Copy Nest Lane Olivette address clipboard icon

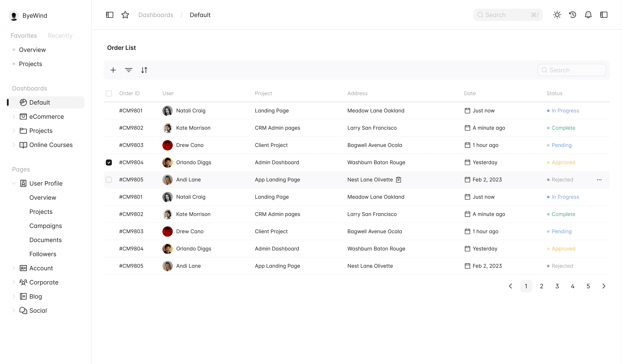399,180
